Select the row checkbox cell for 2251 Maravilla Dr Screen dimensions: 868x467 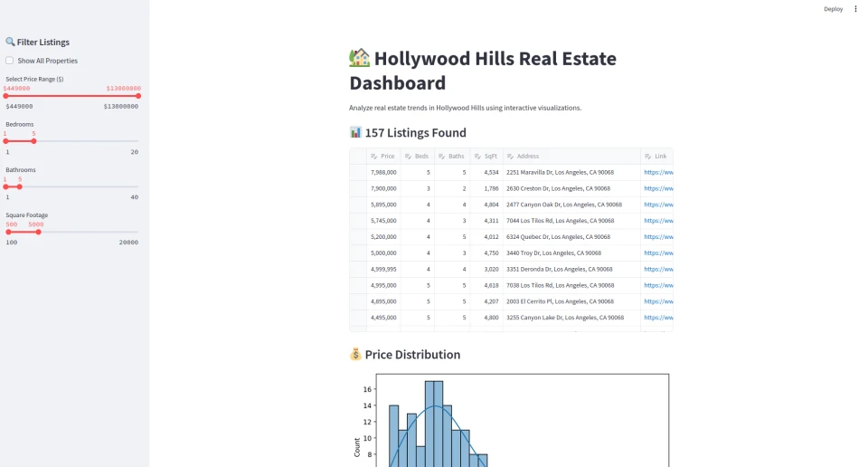[358, 172]
